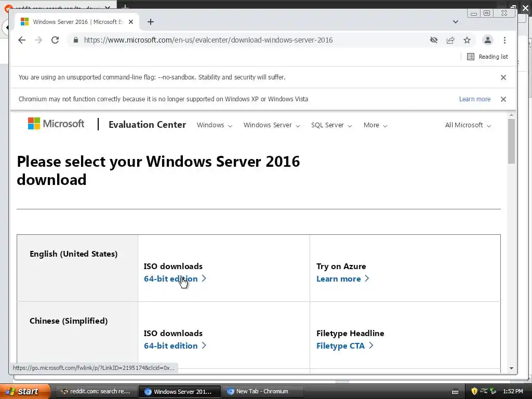Click Learn more in Chromium warning bar
This screenshot has height=399, width=532.
point(475,99)
